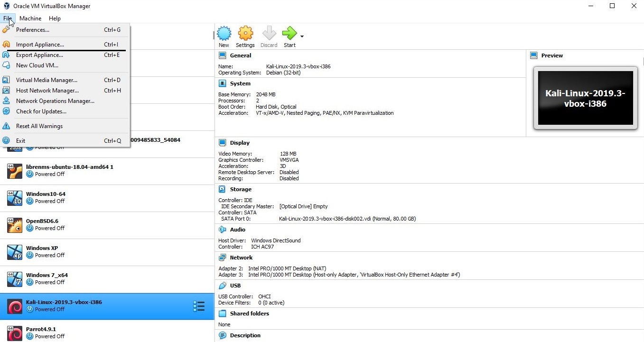Select Import Appliance... menu entry
Screen dimensions: 644x342
pyautogui.click(x=65, y=45)
